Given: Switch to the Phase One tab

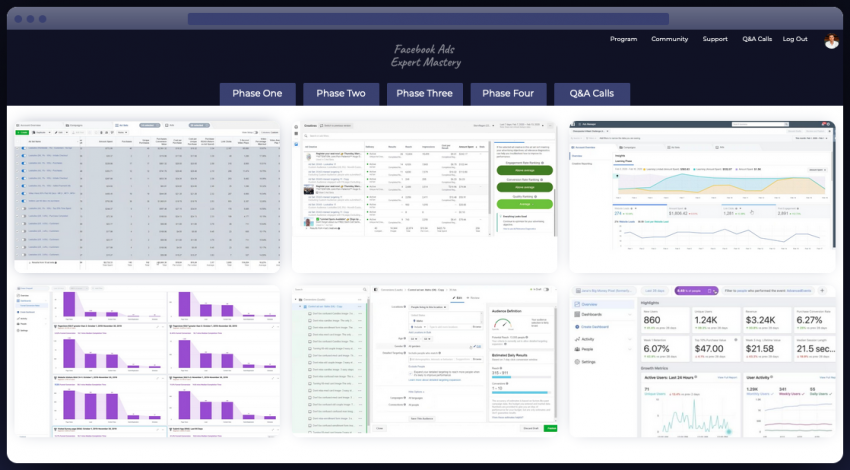Looking at the screenshot, I should [257, 94].
